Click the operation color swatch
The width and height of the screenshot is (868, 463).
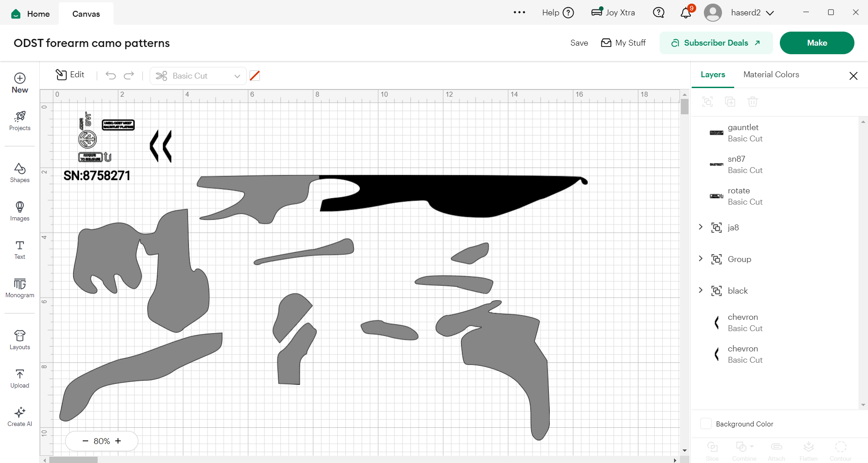pos(255,76)
